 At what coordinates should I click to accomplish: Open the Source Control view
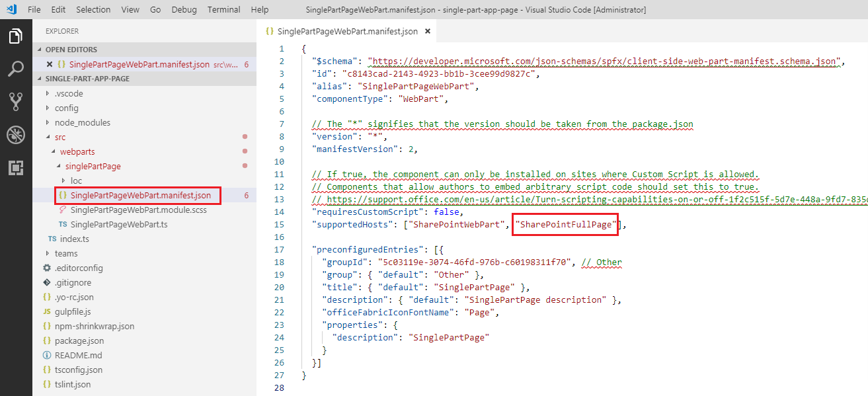pos(16,102)
